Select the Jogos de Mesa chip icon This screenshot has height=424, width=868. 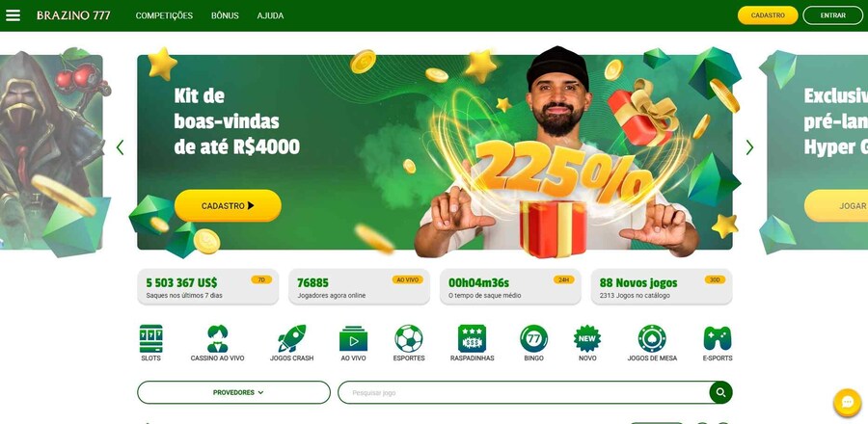pos(652,338)
